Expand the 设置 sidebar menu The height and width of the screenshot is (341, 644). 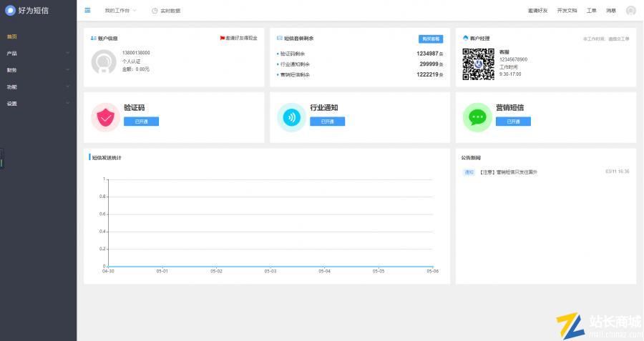(x=38, y=104)
